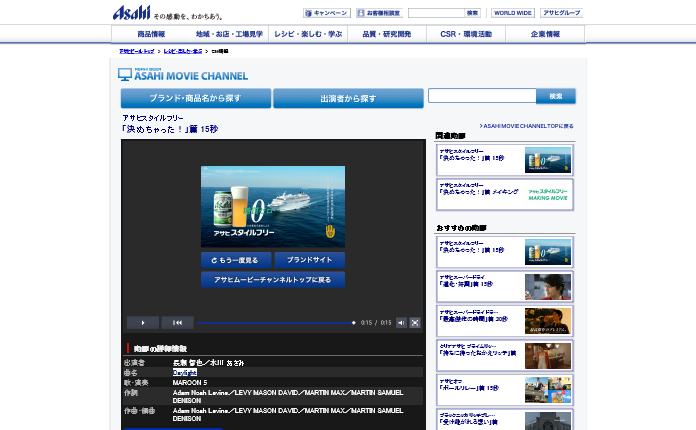
Task: Click the Asahi logo in header
Action: point(131,12)
